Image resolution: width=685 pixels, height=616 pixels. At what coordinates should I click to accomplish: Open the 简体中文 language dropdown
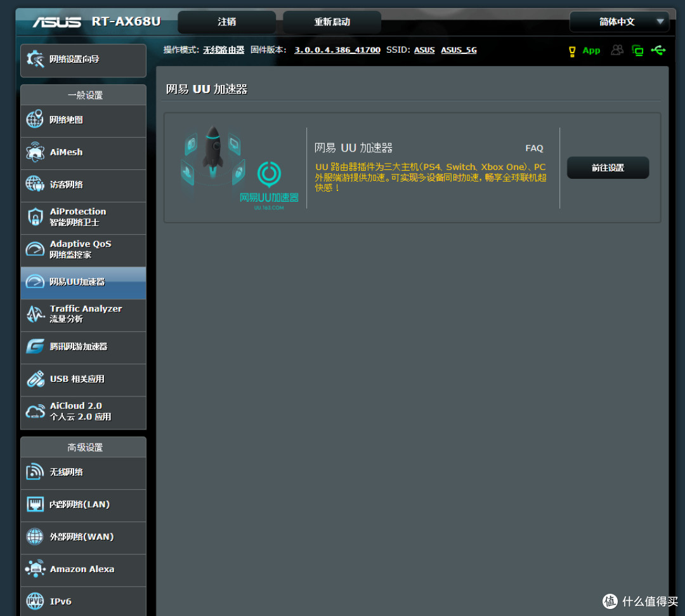(619, 22)
